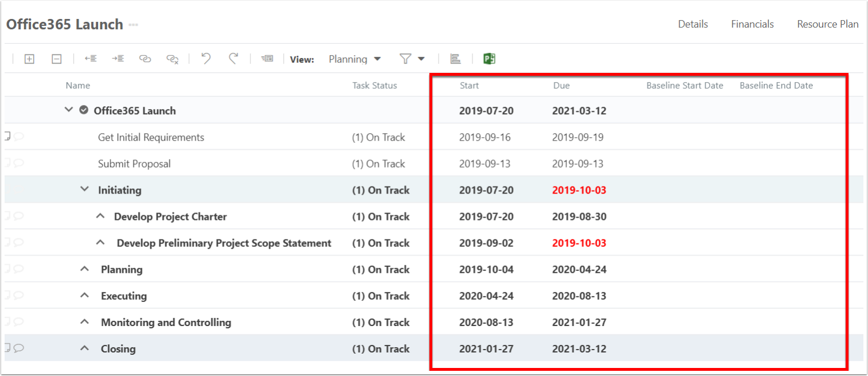Click the Collapse All minus icon in toolbar
Screen dimensions: 868x376
coord(56,59)
